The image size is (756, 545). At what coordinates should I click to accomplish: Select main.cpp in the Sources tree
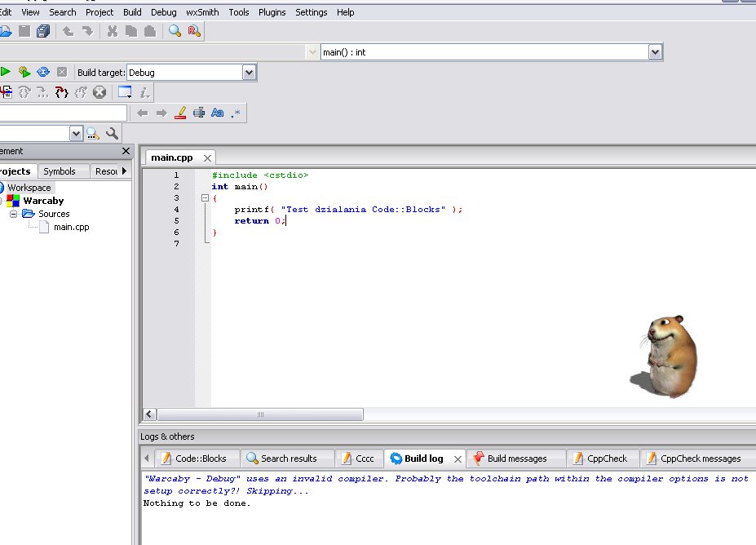tap(71, 227)
